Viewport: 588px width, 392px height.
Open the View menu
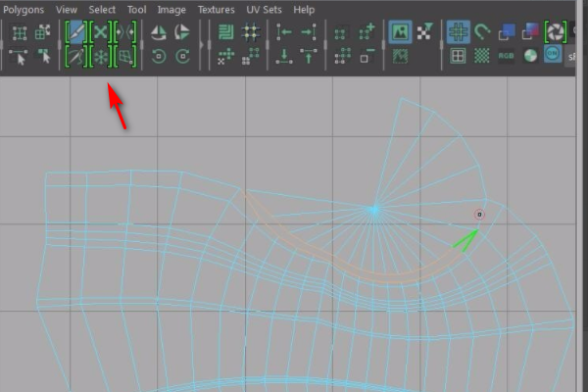(x=67, y=10)
